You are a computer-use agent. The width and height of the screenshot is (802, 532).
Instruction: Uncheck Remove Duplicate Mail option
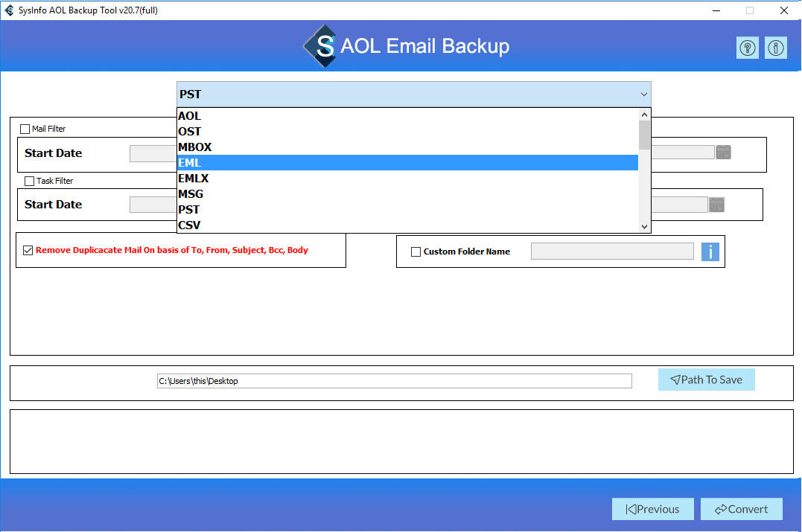point(28,251)
